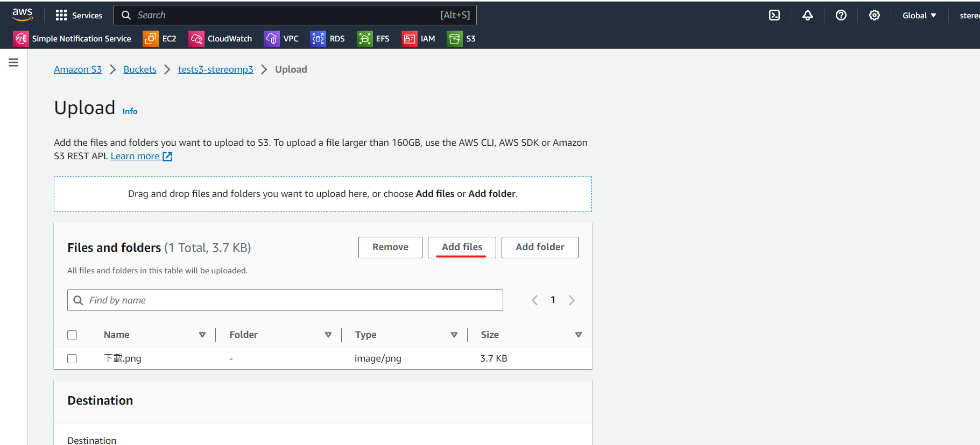Open the Simple Notification Service shortcut

pyautogui.click(x=81, y=39)
